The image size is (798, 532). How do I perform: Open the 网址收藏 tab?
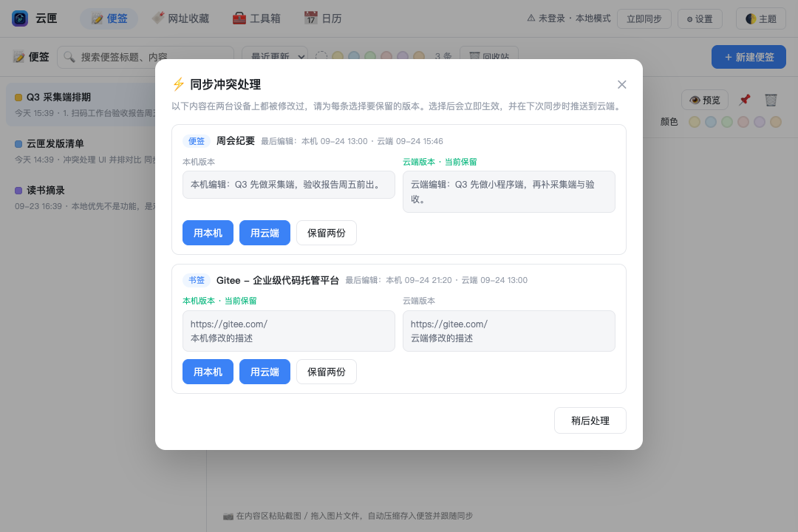(181, 18)
